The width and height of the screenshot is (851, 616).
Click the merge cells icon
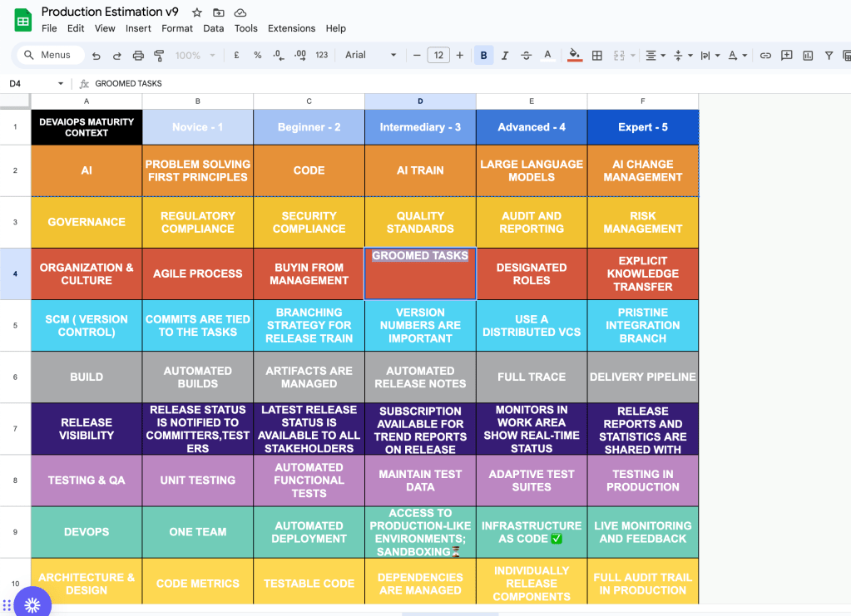pos(619,56)
